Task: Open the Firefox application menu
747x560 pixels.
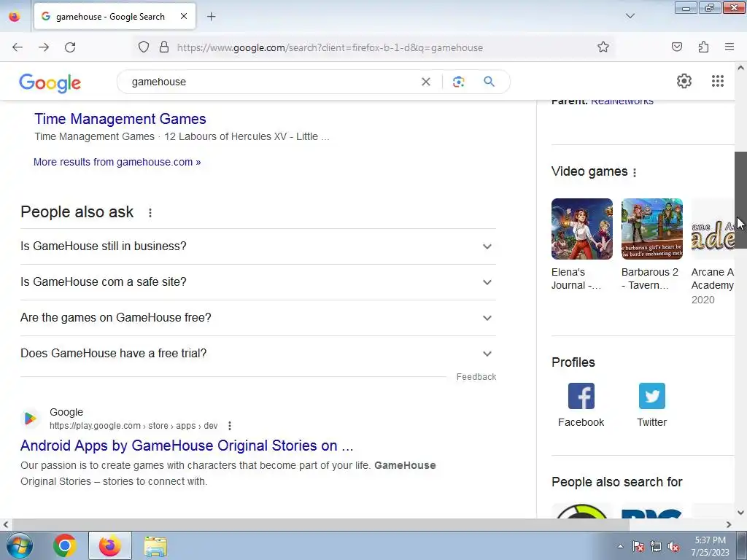Action: [729, 47]
